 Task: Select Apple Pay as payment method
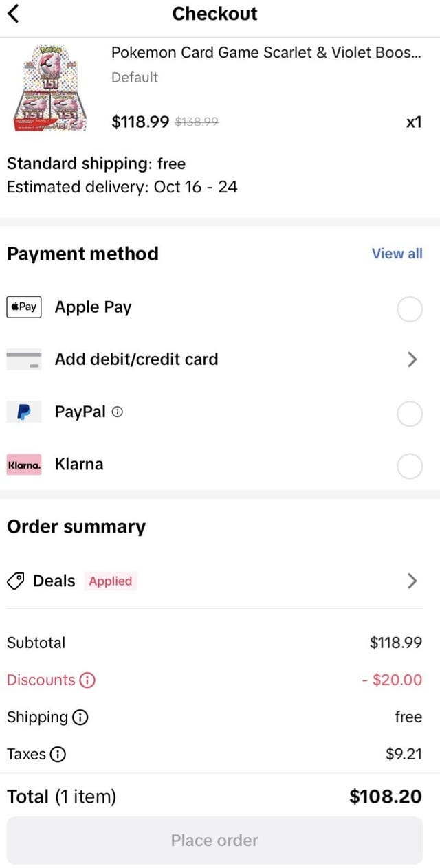coord(410,309)
